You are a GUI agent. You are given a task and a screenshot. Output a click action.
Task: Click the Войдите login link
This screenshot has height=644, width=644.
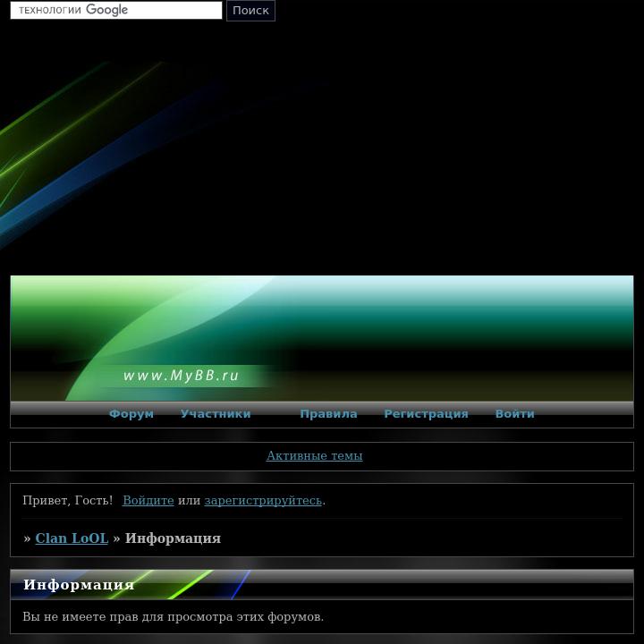tap(148, 500)
